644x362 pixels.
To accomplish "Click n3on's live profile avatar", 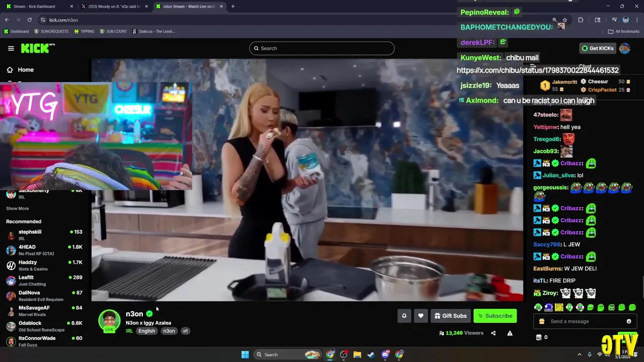I will coord(109,321).
